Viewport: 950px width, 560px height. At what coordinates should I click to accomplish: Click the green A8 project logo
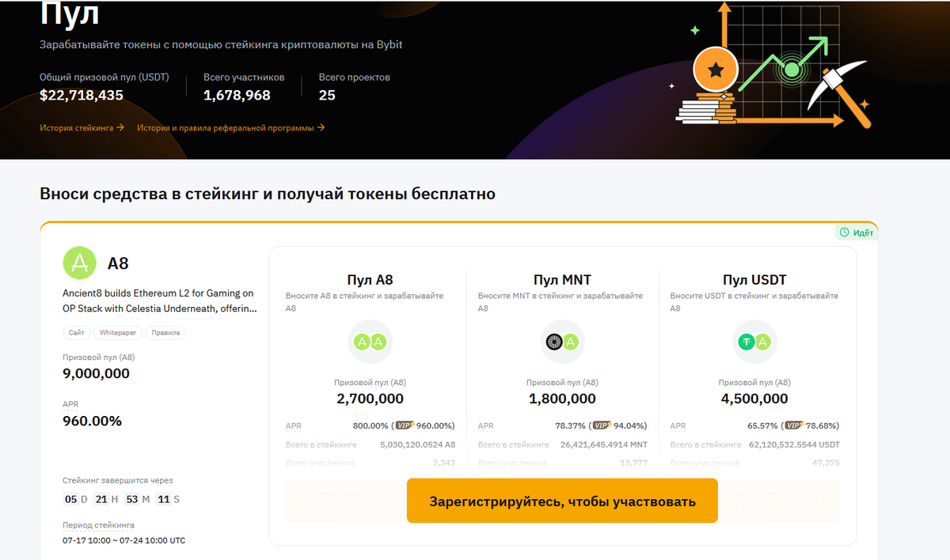tap(79, 263)
